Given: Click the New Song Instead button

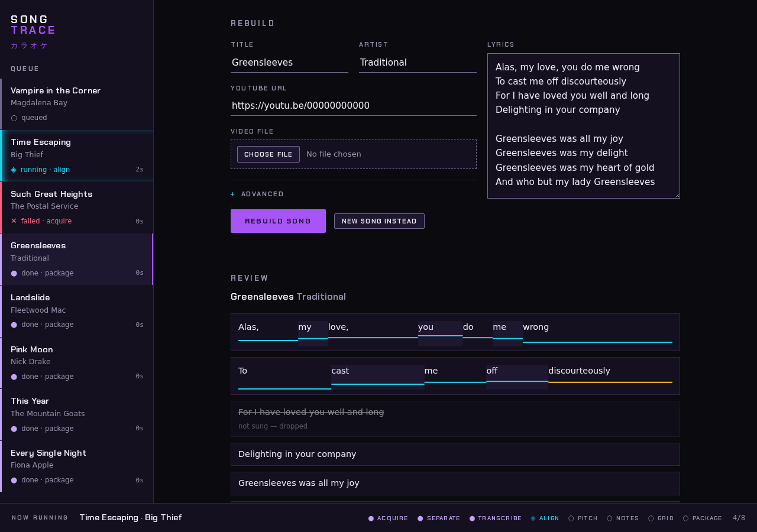Looking at the screenshot, I should tap(379, 221).
